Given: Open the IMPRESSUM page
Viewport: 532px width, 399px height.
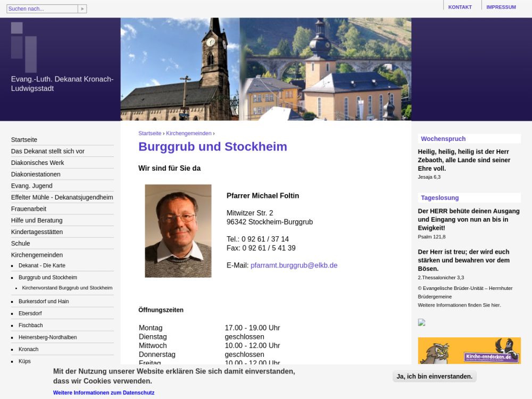Looking at the screenshot, I should [501, 7].
